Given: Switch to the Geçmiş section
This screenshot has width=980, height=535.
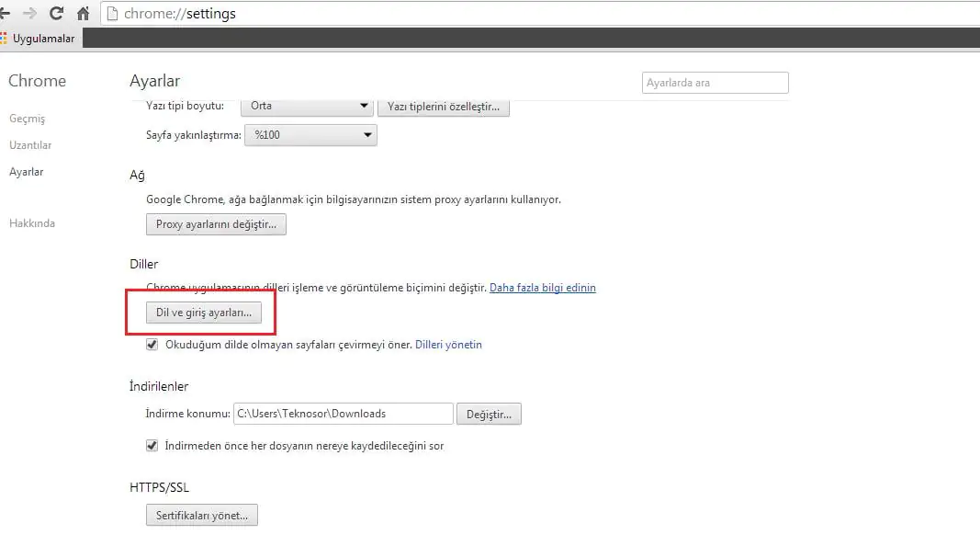Looking at the screenshot, I should pos(27,118).
